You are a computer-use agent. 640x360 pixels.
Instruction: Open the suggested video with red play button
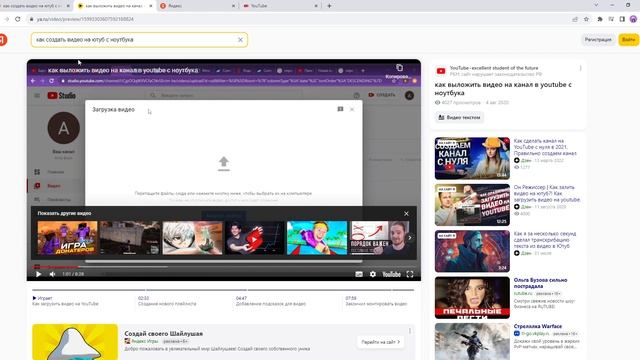255,238
